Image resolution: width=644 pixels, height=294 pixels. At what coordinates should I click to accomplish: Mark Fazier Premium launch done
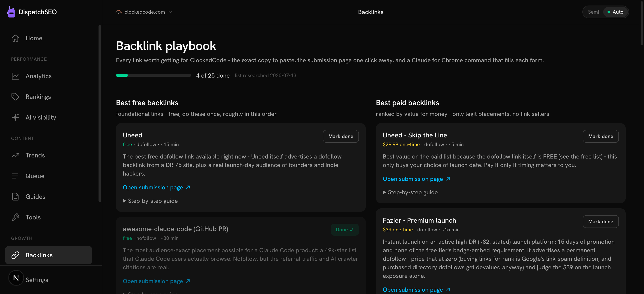601,222
